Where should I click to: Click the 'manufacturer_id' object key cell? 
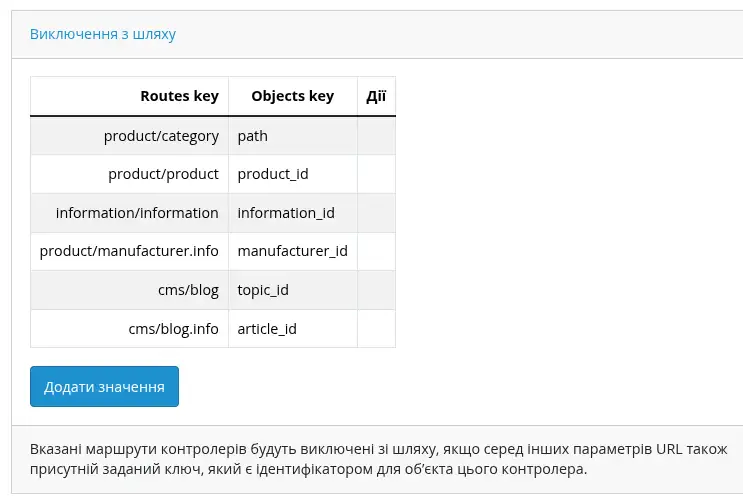pos(292,251)
